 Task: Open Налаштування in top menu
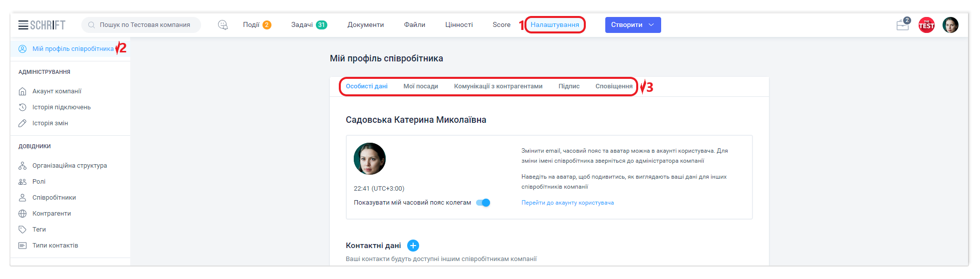pos(554,25)
